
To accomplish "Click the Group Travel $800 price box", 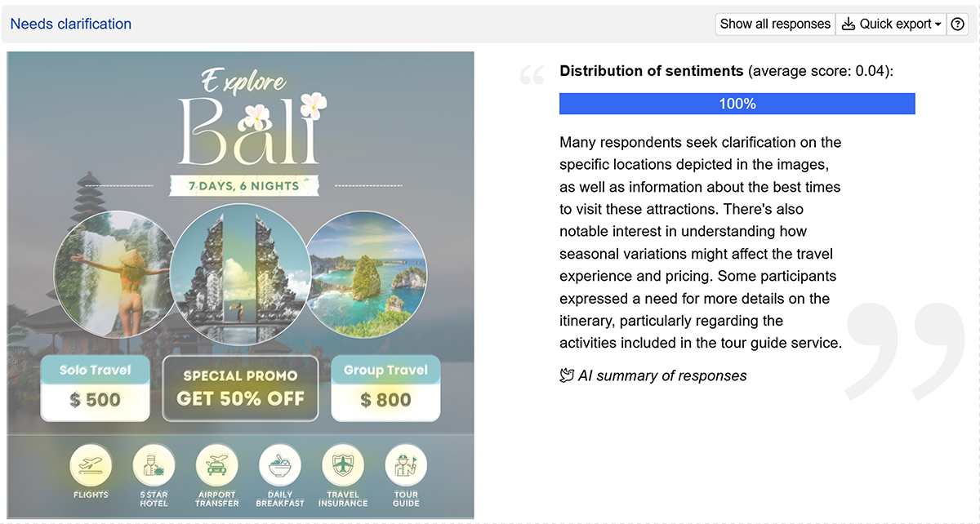I will tap(385, 387).
